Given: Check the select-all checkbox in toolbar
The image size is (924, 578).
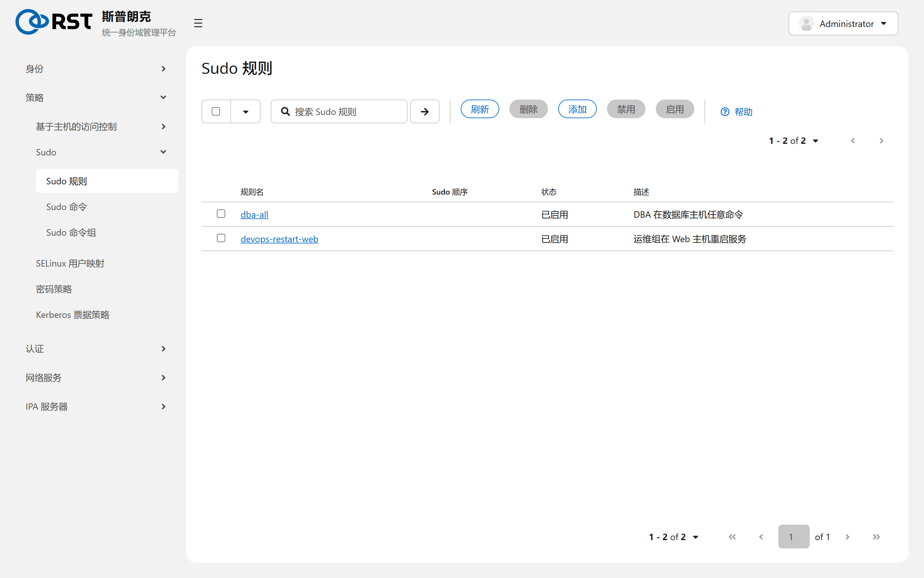Looking at the screenshot, I should (x=216, y=112).
